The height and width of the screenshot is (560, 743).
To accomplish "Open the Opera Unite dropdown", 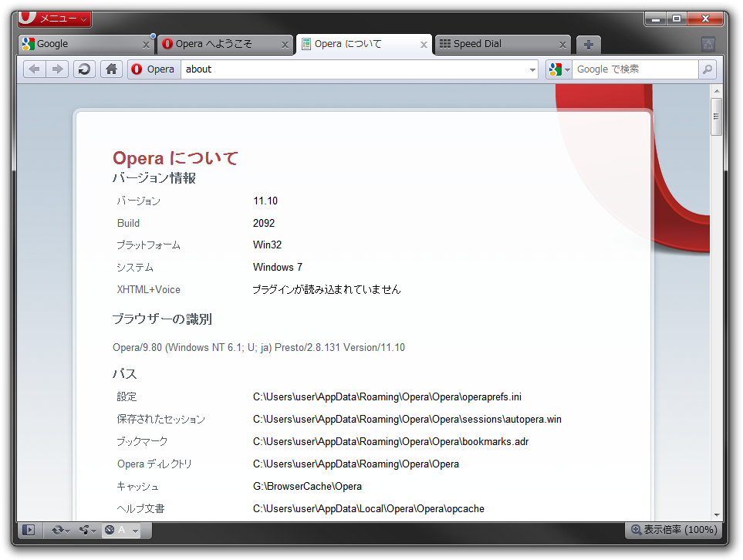I will click(88, 530).
